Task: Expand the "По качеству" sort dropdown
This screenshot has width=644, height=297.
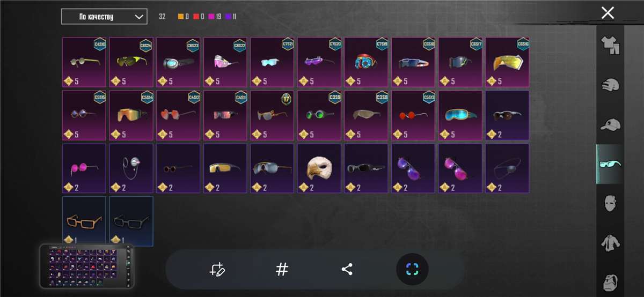Action: [104, 17]
